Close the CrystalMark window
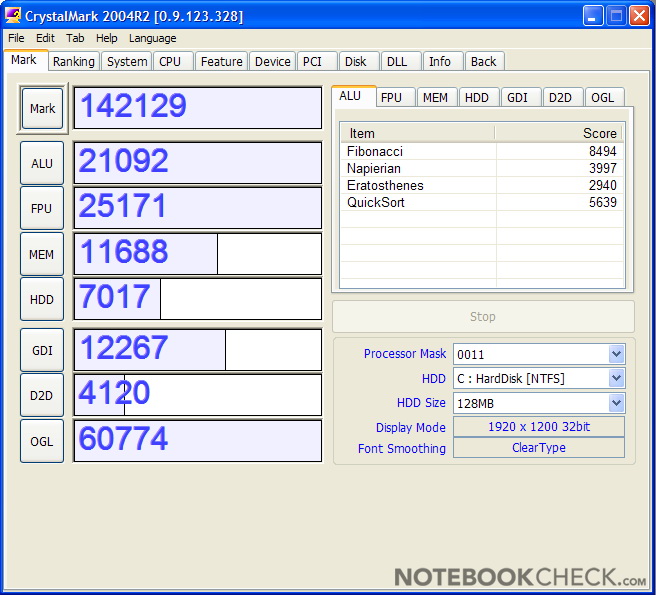The height and width of the screenshot is (595, 656). coord(639,16)
